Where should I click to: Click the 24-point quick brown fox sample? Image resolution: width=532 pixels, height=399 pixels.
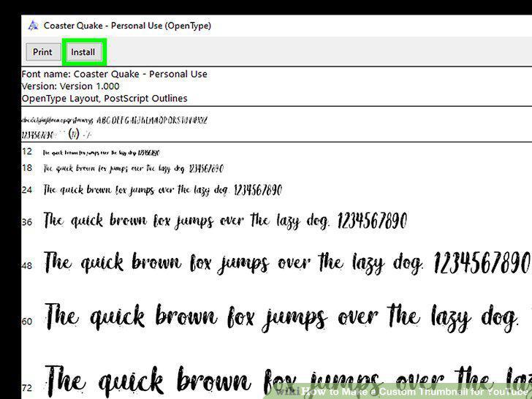pyautogui.click(x=163, y=190)
